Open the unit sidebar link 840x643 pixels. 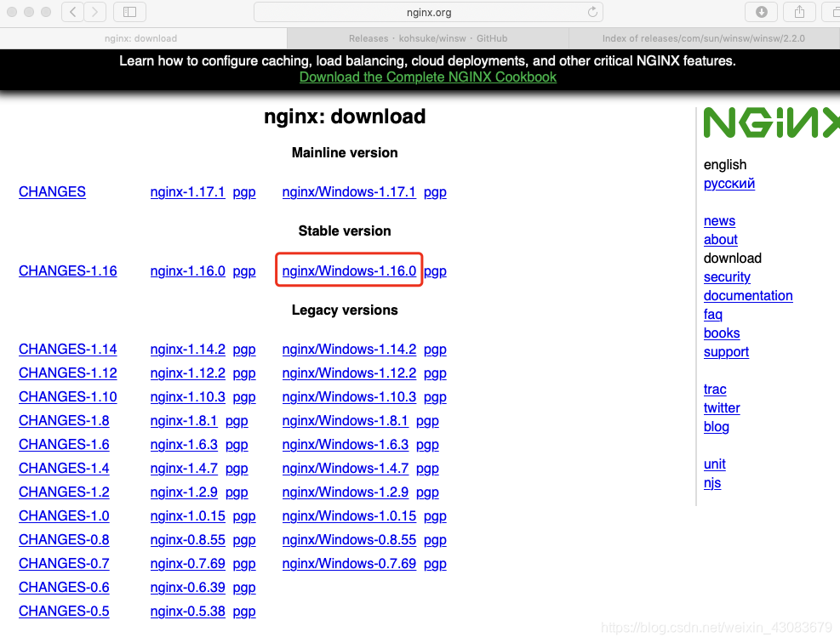click(x=715, y=464)
